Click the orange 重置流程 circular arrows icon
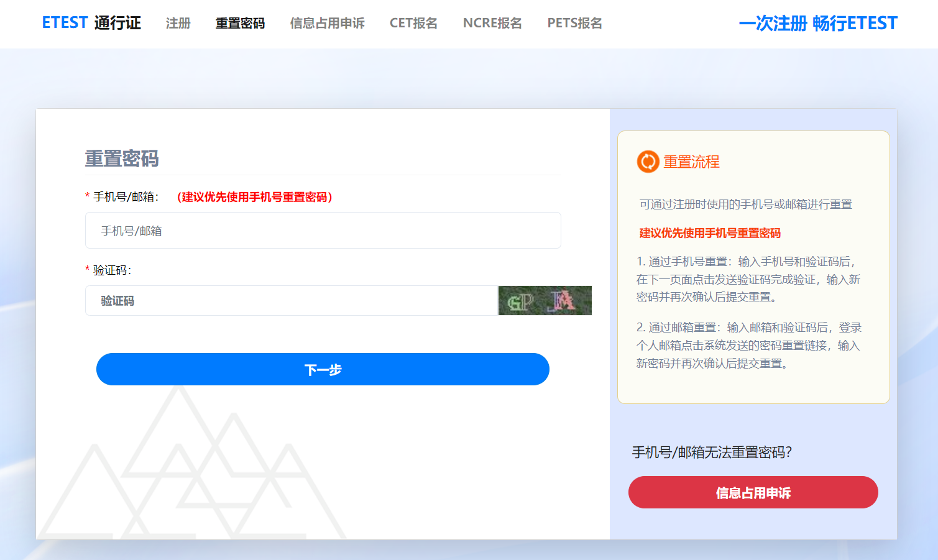Image resolution: width=938 pixels, height=560 pixels. click(648, 162)
